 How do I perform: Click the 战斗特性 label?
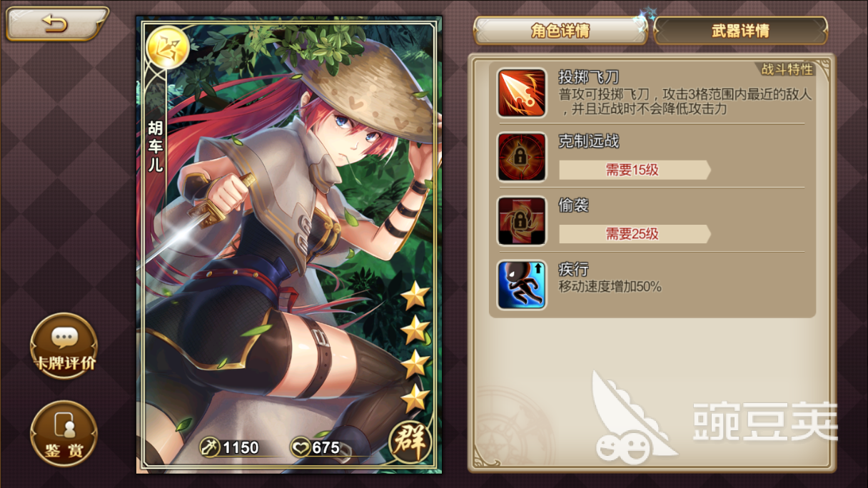tap(787, 69)
